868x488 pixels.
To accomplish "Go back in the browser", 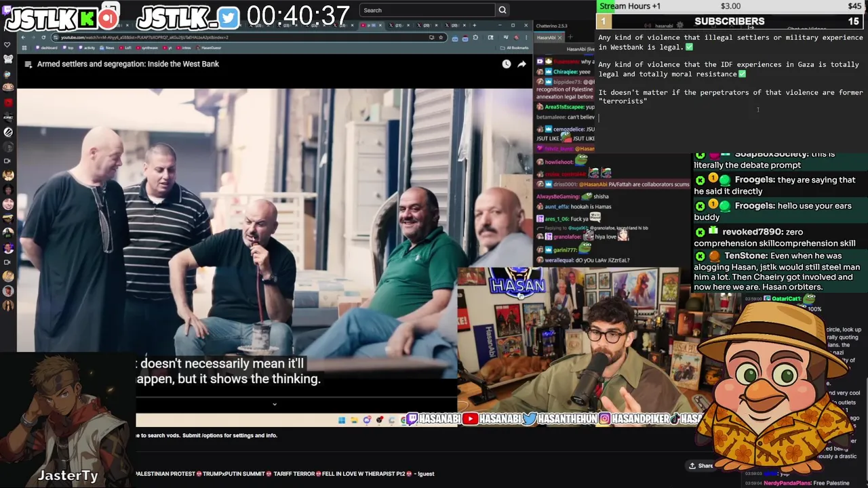I will (22, 37).
